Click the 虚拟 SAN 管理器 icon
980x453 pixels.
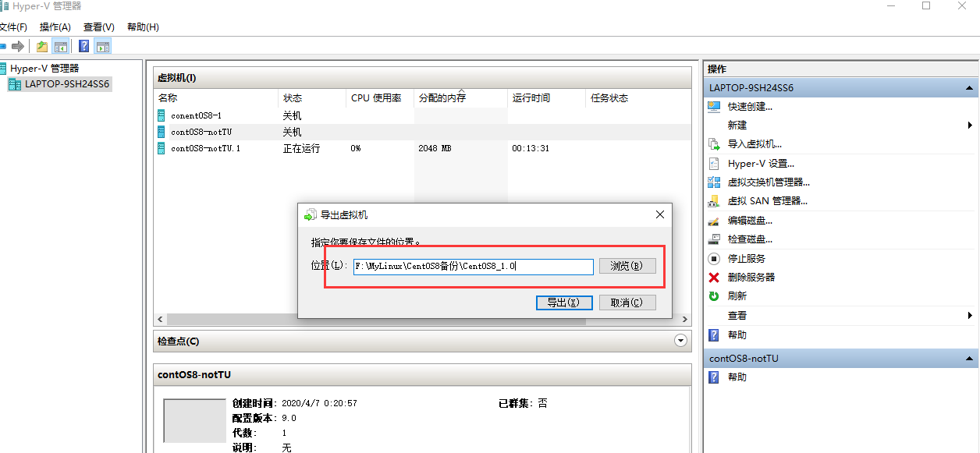(714, 201)
